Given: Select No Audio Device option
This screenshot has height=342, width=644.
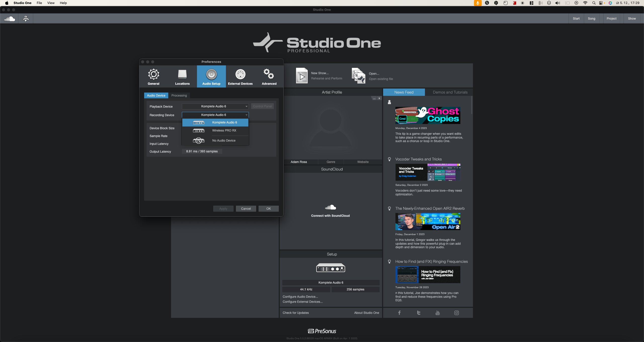Looking at the screenshot, I should (x=224, y=141).
